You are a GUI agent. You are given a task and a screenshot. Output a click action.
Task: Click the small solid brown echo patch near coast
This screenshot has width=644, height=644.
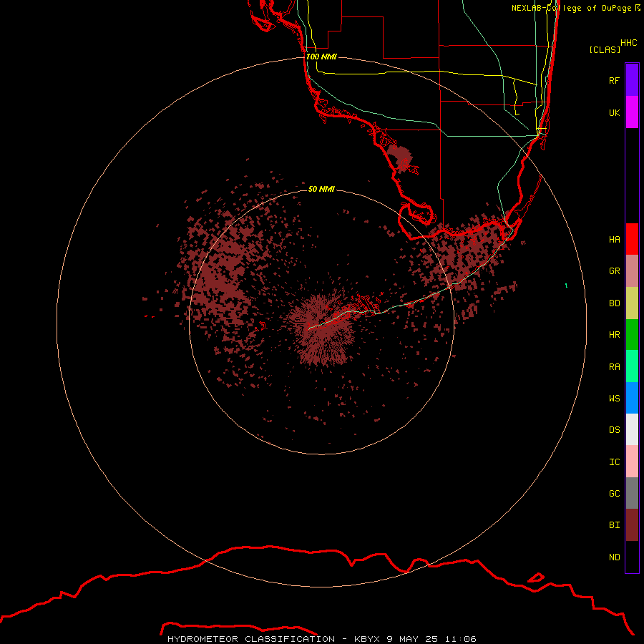pyautogui.click(x=399, y=157)
